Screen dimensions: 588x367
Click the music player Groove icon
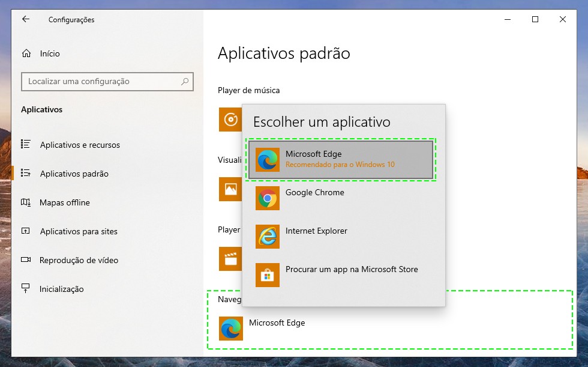(x=230, y=120)
